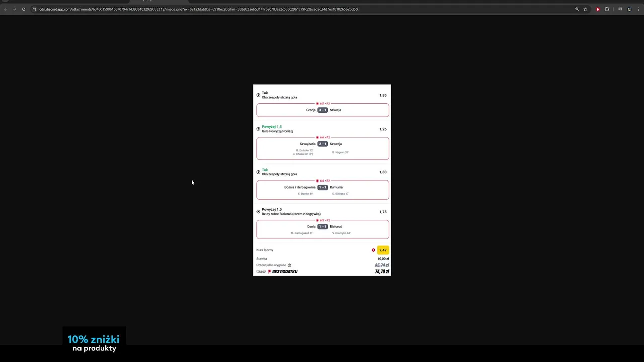This screenshot has width=644, height=362.
Task: Click the Gole Powyżej/Poniżej text
Action: pos(277,131)
